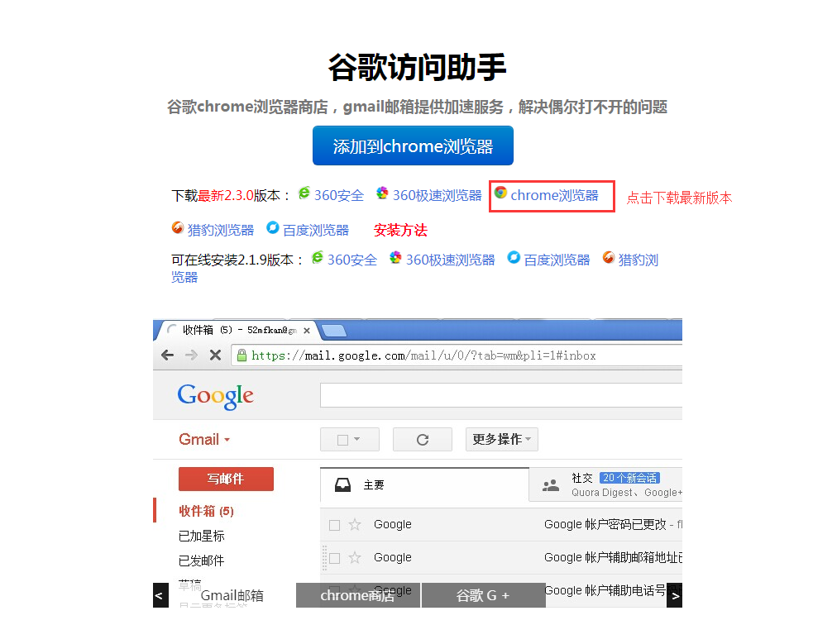Go to next slide with right arrow
The height and width of the screenshot is (644, 813).
pyautogui.click(x=675, y=595)
